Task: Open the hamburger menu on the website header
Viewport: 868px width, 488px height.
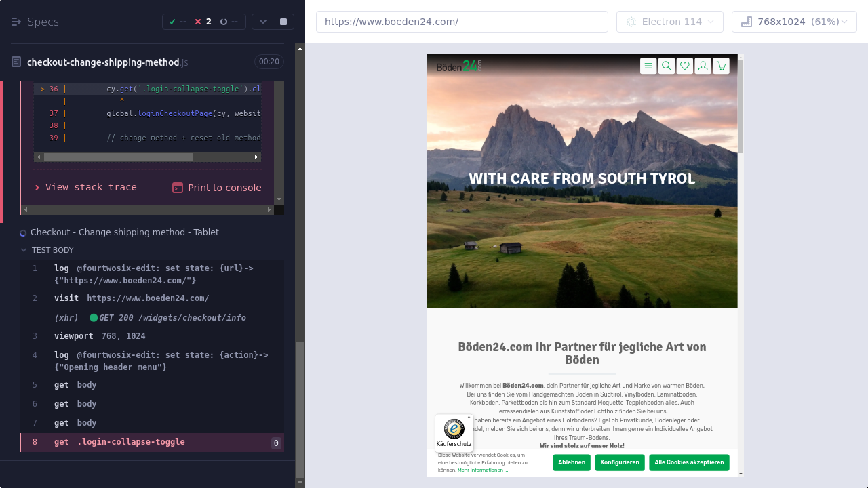Action: coord(648,66)
